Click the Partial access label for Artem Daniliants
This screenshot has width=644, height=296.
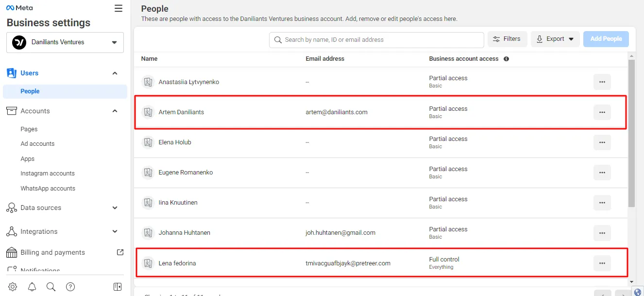(x=448, y=109)
